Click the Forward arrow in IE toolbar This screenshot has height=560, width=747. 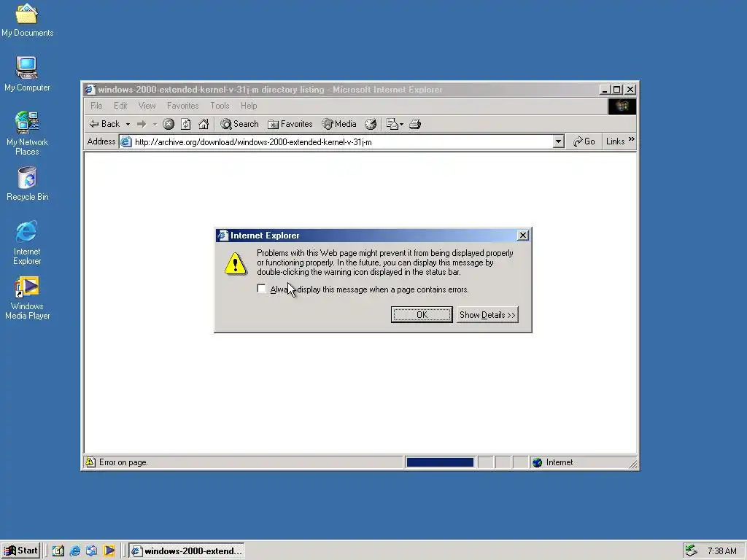tap(142, 124)
